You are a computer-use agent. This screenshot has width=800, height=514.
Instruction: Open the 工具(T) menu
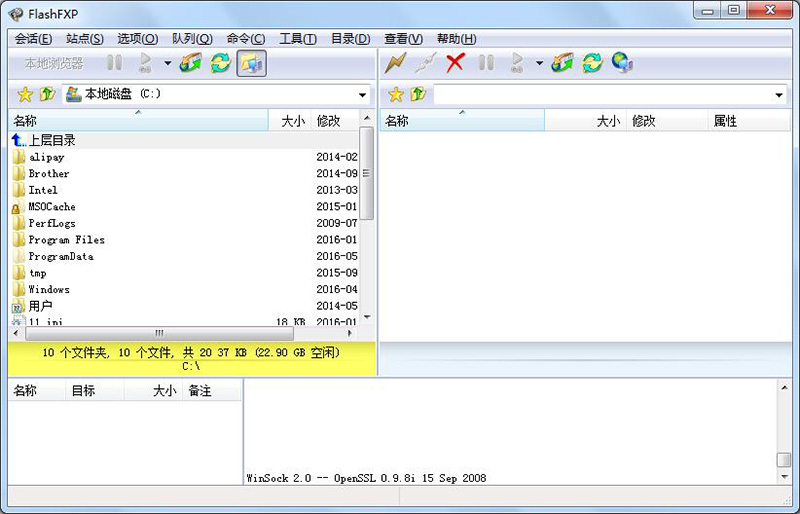[x=297, y=38]
